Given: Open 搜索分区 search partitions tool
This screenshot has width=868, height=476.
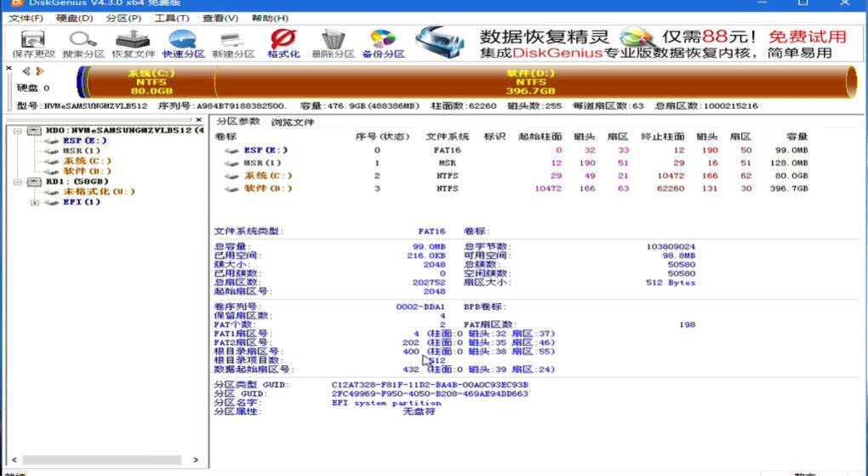Looking at the screenshot, I should (83, 44).
